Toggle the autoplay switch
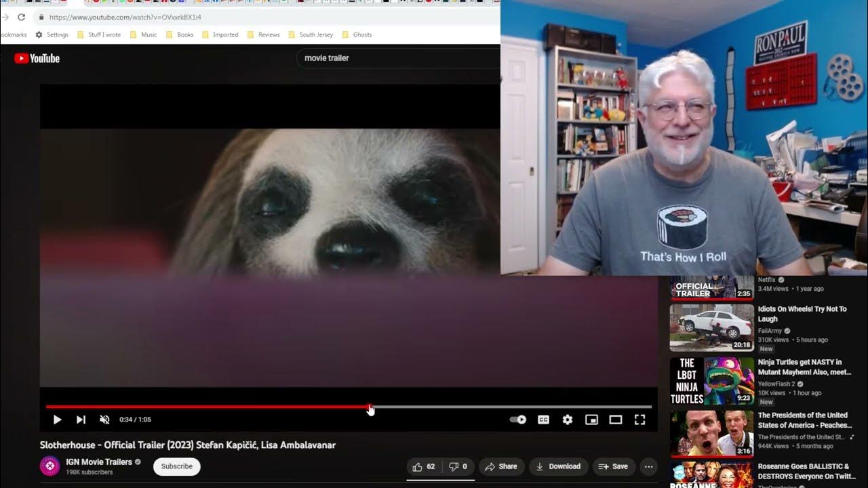Screen dimensions: 868x488 tap(518, 420)
